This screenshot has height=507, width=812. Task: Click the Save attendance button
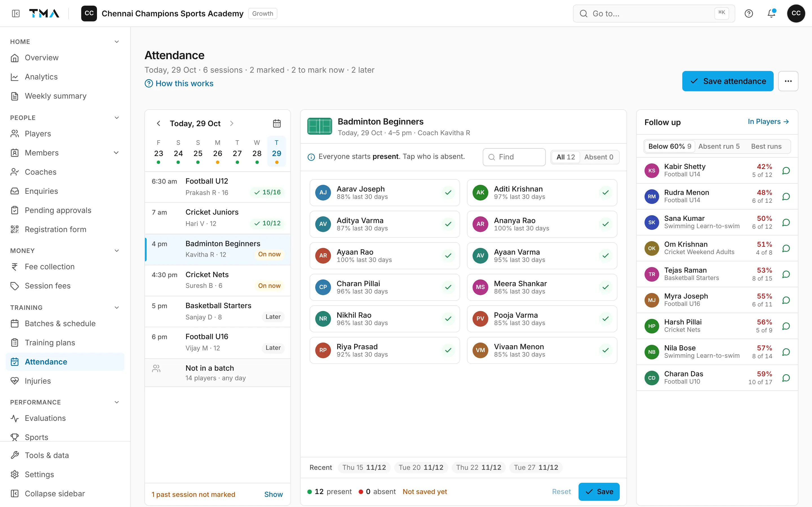click(728, 81)
